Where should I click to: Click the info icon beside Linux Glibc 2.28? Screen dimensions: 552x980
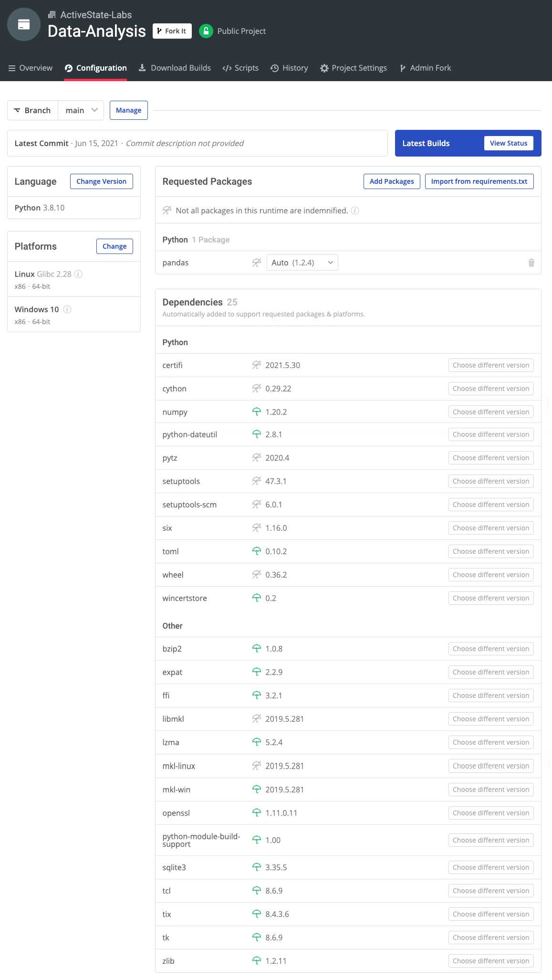pyautogui.click(x=79, y=274)
